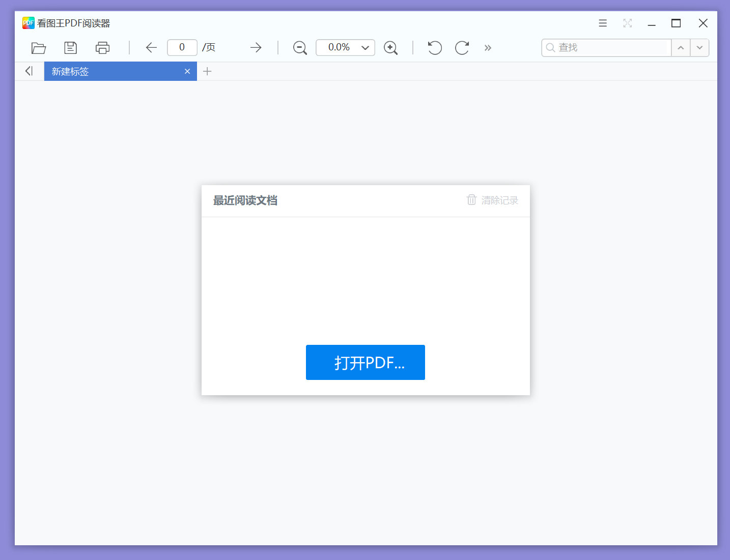The image size is (730, 560).
Task: Click the zoom in magnifier icon
Action: 390,48
